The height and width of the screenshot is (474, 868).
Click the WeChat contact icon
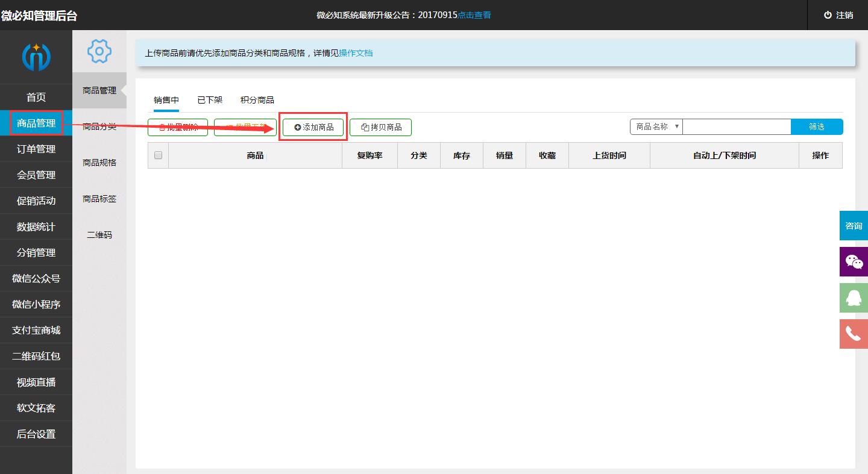point(854,262)
